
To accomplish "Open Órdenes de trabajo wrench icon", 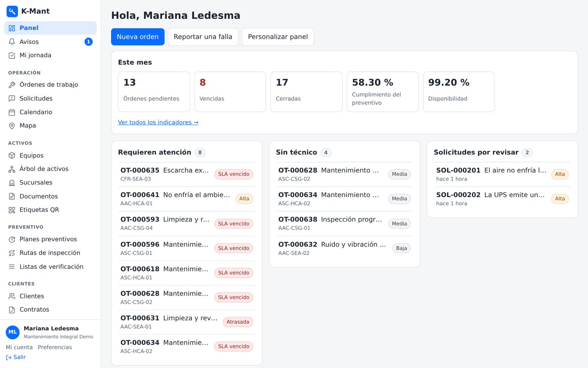I will pos(12,85).
